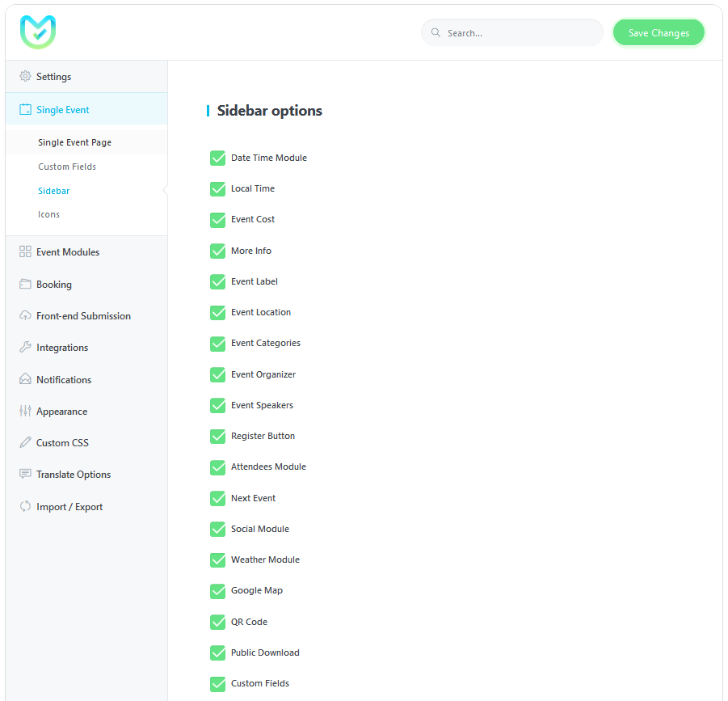Toggle the Weather Module checkbox

pos(217,560)
